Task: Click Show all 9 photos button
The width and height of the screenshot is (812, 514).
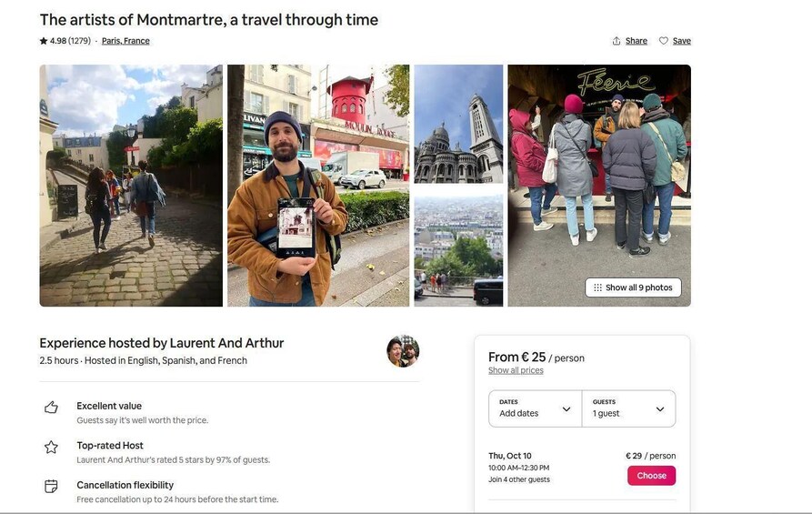Action: (x=633, y=287)
